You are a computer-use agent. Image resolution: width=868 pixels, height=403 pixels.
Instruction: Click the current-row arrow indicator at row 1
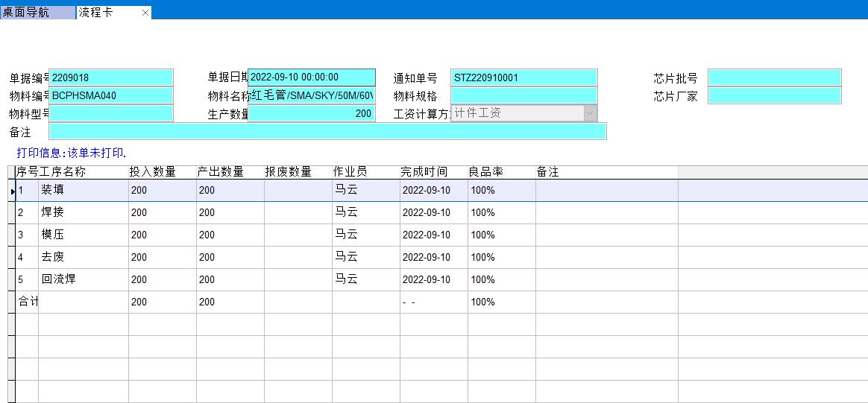coord(12,191)
